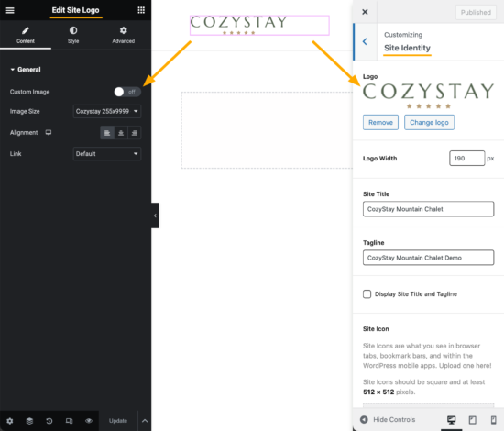Open the widgets grid panel

click(x=141, y=10)
